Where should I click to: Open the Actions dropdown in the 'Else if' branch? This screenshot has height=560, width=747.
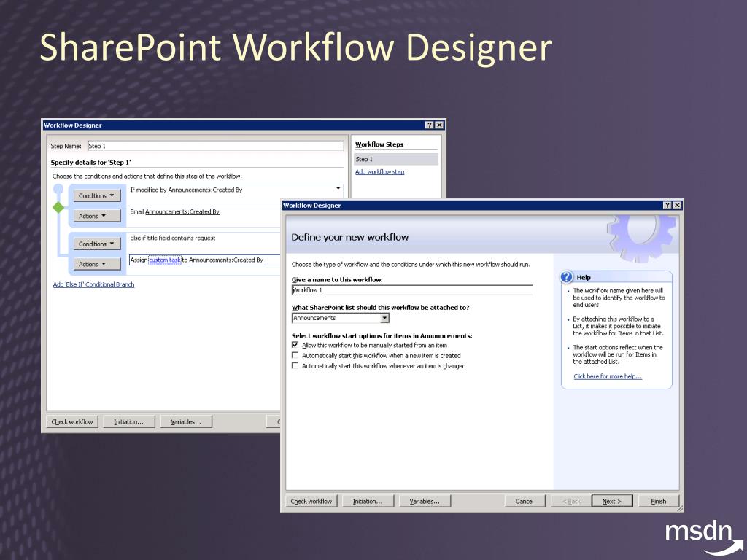(x=97, y=264)
